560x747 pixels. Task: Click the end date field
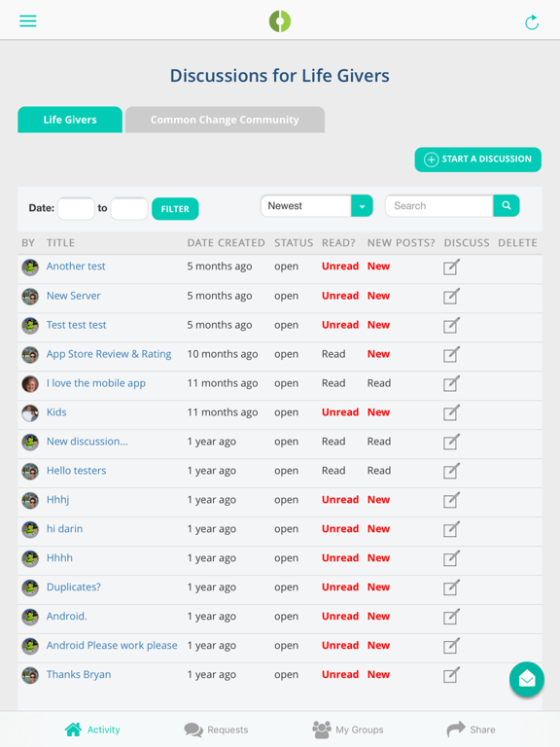(129, 209)
